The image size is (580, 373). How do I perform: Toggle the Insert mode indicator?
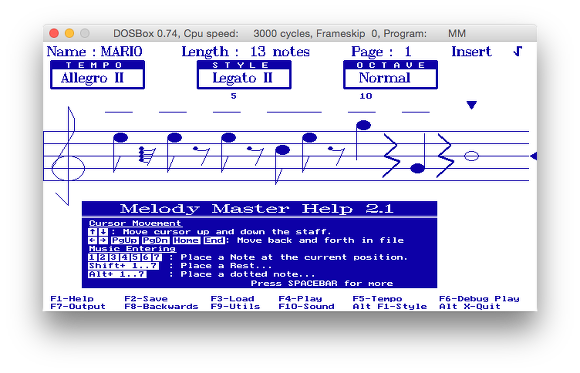[471, 51]
